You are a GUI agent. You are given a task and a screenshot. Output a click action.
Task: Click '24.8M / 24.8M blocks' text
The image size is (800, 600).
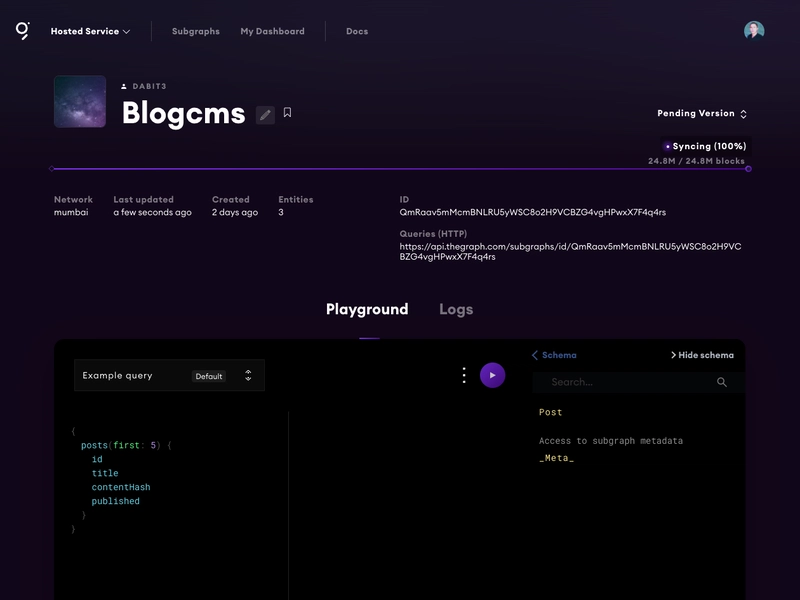[x=696, y=161]
